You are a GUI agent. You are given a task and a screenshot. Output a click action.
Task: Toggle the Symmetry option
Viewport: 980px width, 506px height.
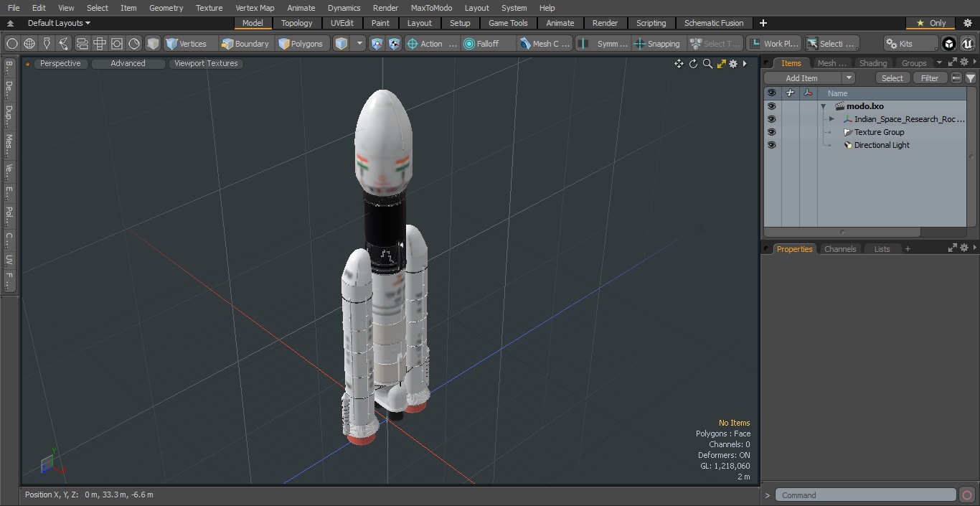click(603, 44)
